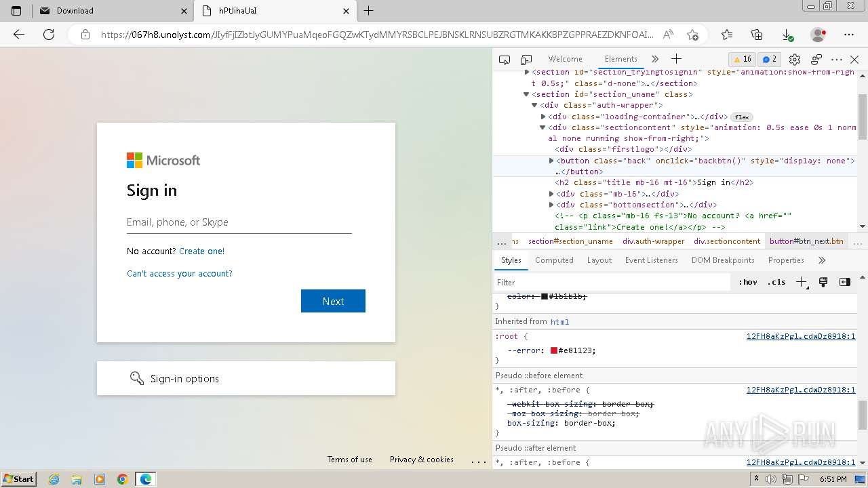The image size is (868, 488).
Task: Open Terms of use link
Action: coord(350,460)
